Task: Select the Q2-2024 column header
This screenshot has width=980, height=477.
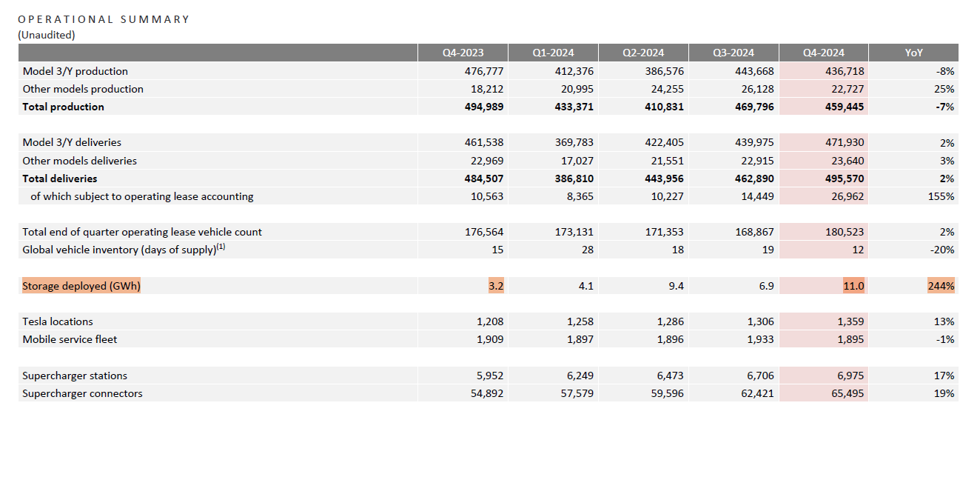Action: [643, 53]
